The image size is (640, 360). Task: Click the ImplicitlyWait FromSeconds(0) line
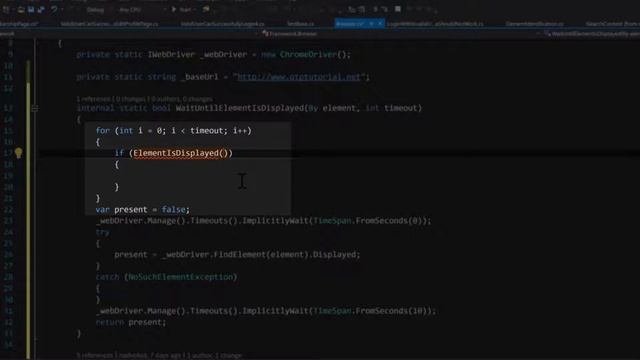[x=264, y=220]
